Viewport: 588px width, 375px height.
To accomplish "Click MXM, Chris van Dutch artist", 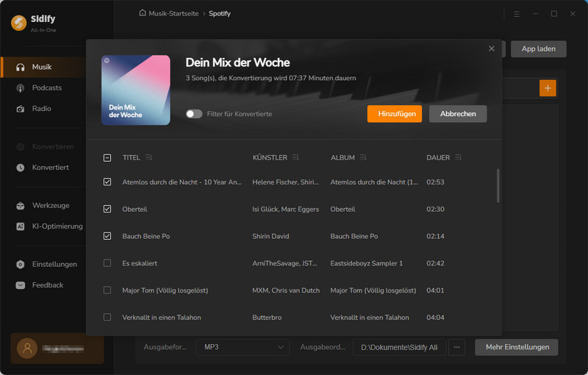I will [286, 290].
